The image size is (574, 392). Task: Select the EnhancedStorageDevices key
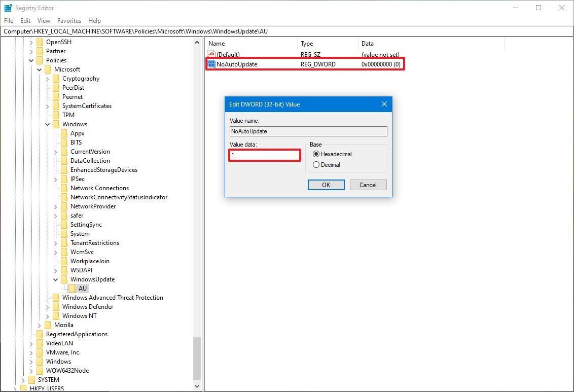(104, 170)
